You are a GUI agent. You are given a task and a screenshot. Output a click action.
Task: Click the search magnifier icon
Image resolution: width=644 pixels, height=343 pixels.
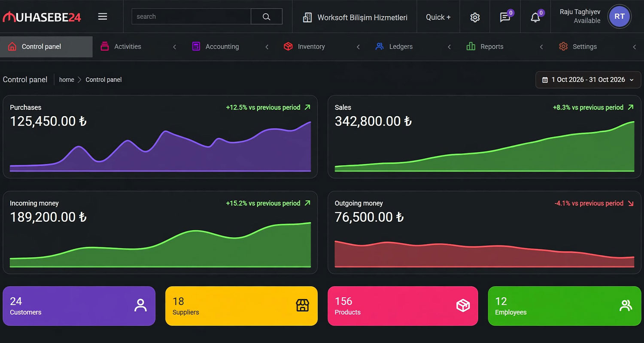tap(267, 17)
